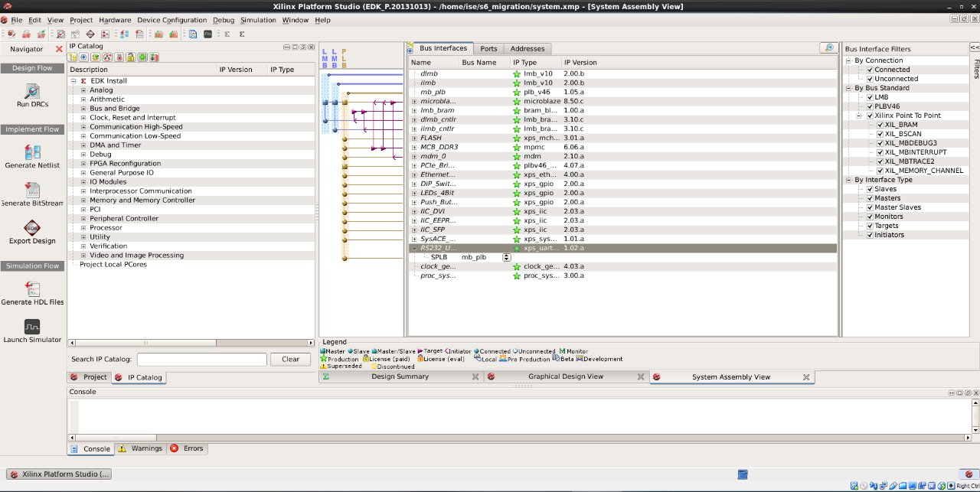Click the checkmark document toolbar icon
The image size is (980, 492).
tap(61, 34)
